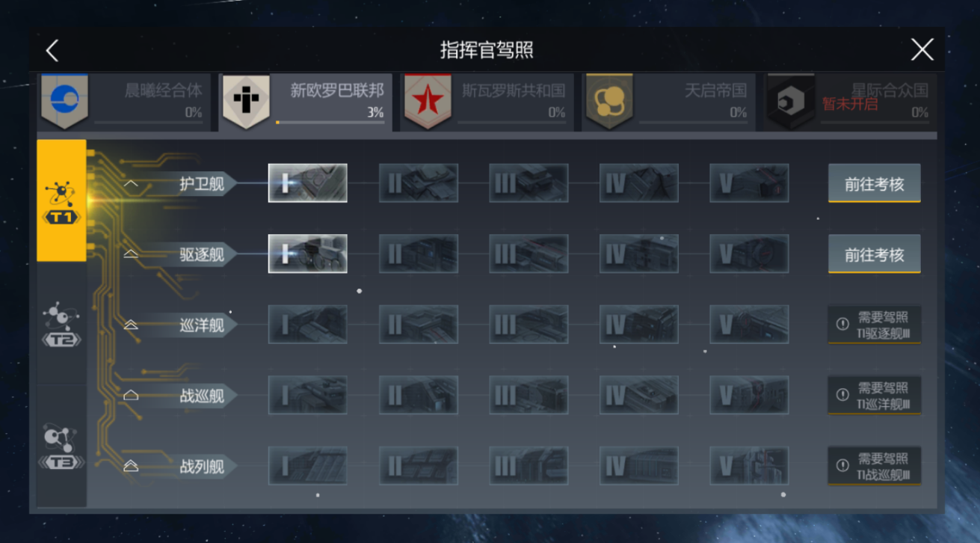
Task: Select the T1 tech tier icon
Action: (62, 200)
